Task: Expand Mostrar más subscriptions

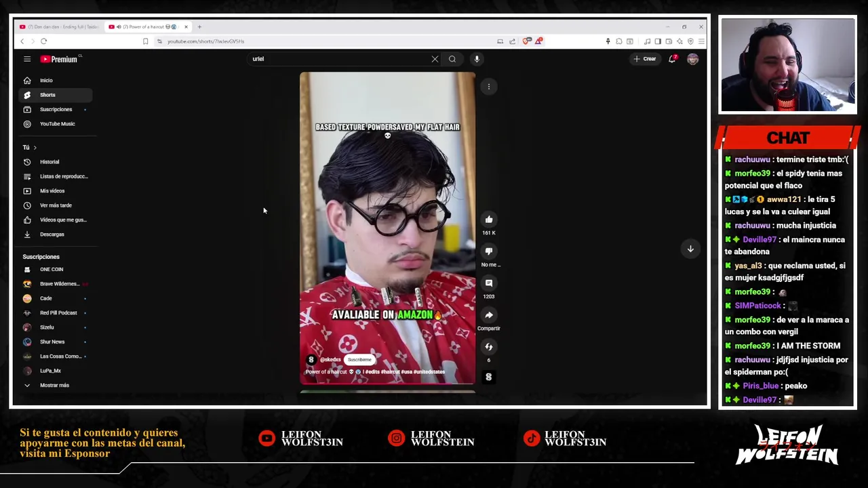Action: coord(56,385)
